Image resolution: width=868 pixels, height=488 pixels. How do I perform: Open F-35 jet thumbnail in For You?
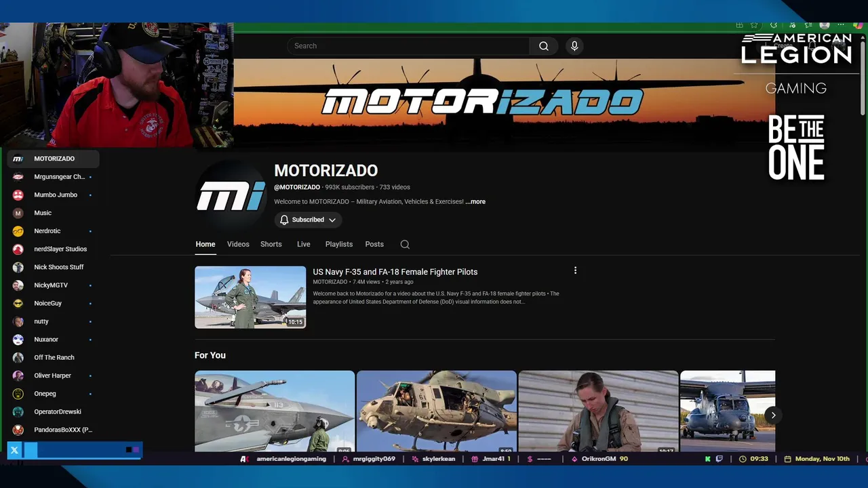coord(275,411)
